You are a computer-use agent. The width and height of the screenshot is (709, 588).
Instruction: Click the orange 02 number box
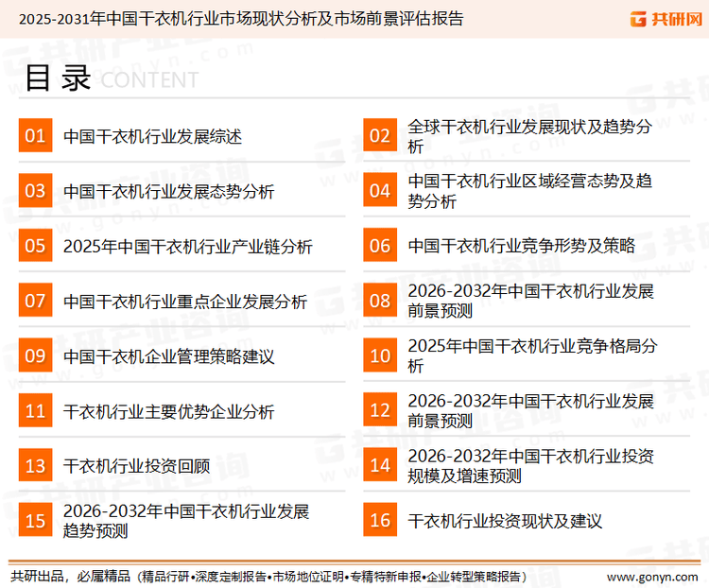(380, 135)
